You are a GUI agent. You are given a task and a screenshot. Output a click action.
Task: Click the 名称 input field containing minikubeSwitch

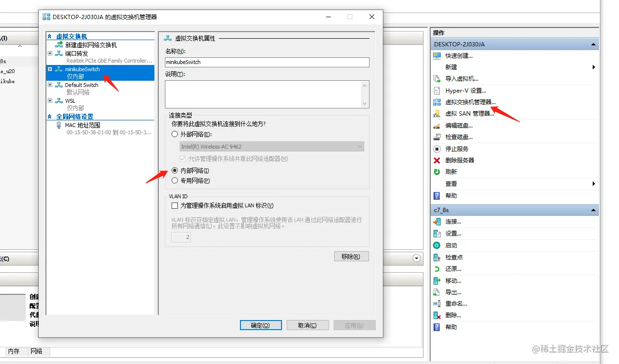point(267,62)
